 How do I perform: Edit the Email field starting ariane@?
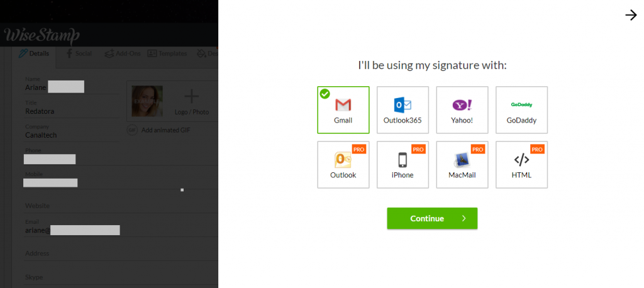121,227
